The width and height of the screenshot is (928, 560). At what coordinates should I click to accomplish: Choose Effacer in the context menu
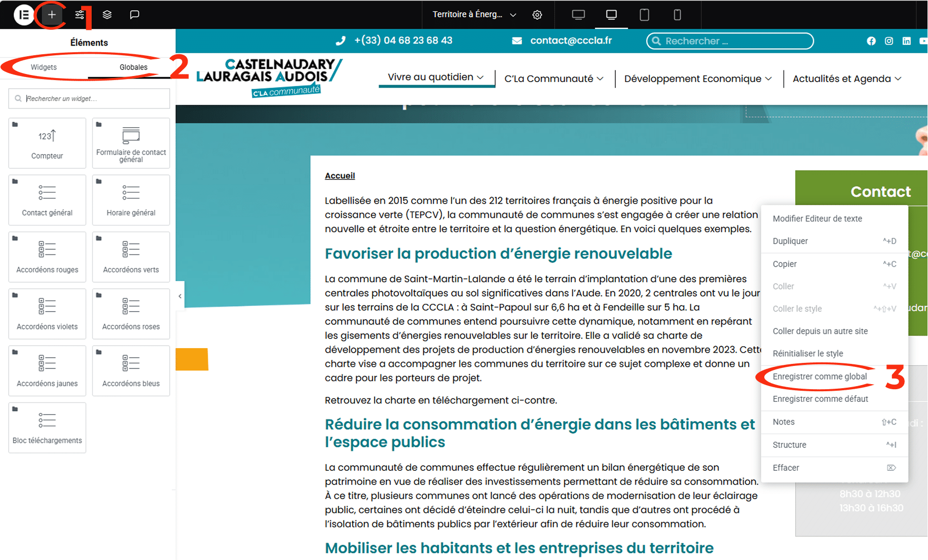[x=834, y=468]
